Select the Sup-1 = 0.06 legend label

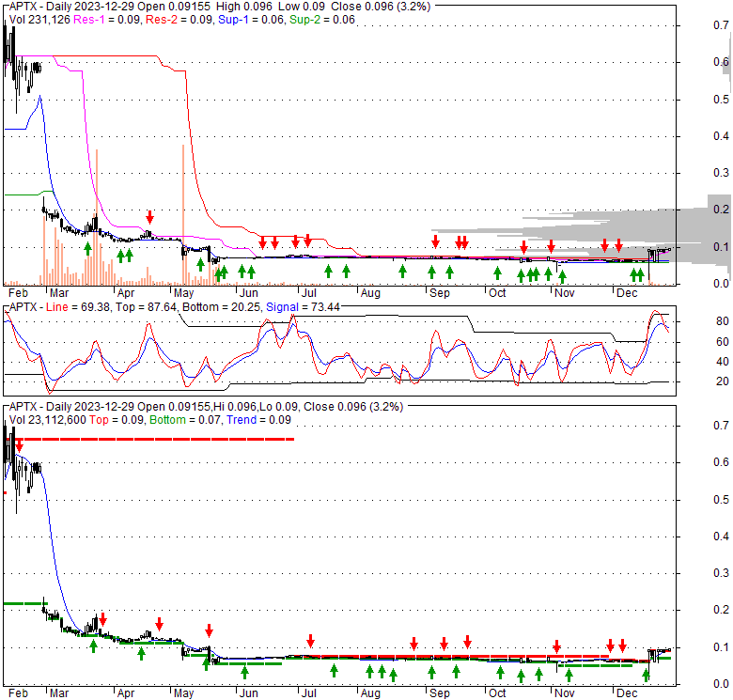coord(251,20)
